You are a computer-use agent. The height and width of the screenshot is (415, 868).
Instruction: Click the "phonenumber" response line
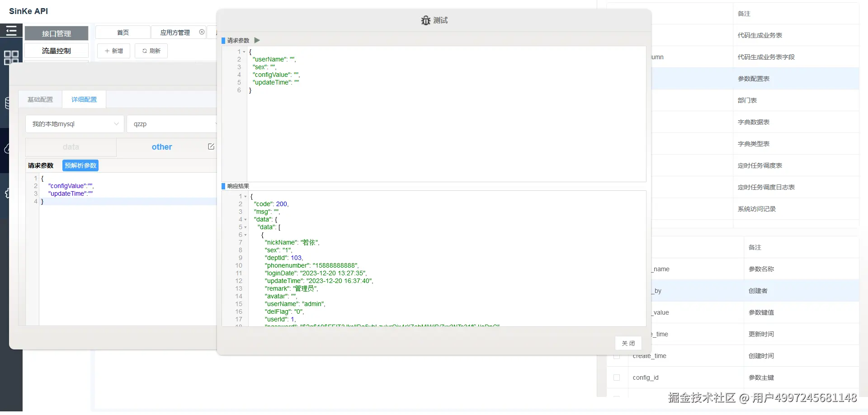click(312, 265)
